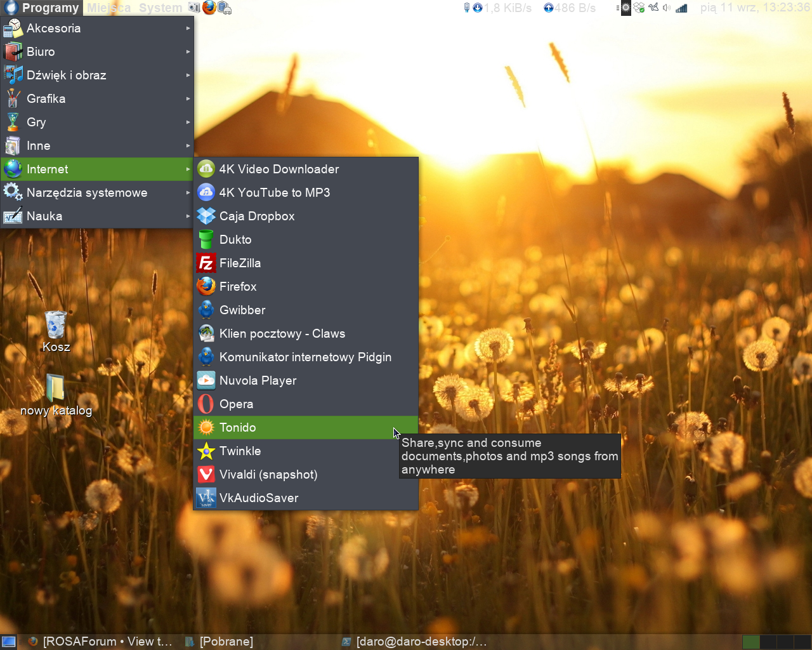This screenshot has height=650, width=812.
Task: Click the blue upload speed arrow icon
Action: pos(549,8)
